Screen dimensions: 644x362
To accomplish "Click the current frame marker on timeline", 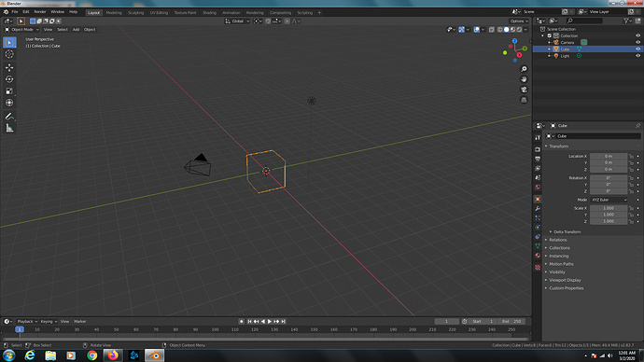I will (20, 329).
